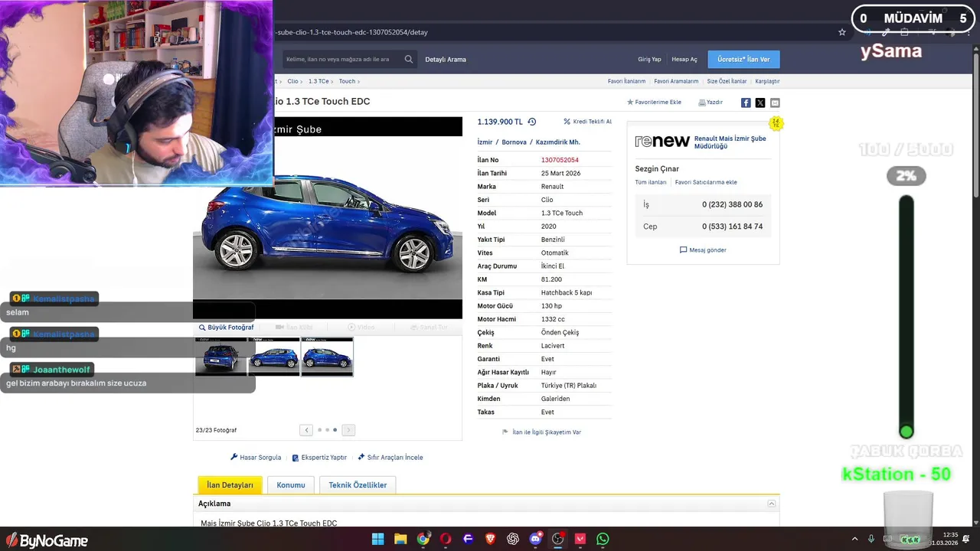This screenshot has width=980, height=551.
Task: Click the Renew dealer logo
Action: tap(662, 142)
